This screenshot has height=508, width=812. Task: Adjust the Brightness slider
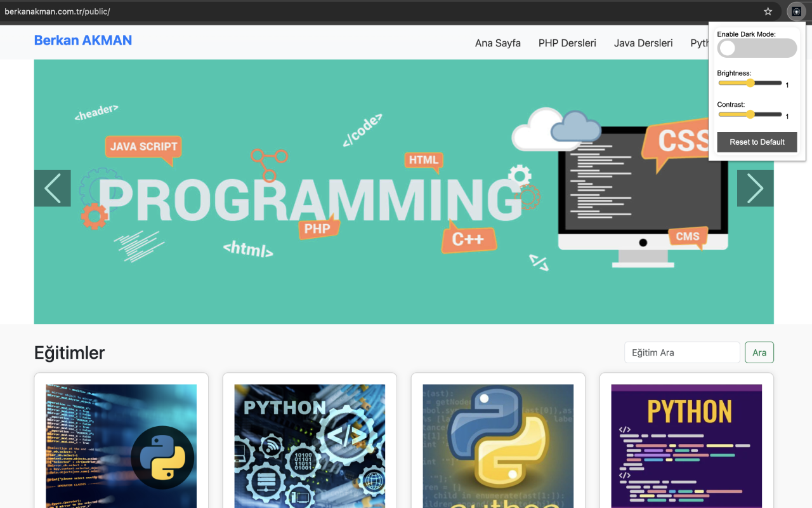click(750, 83)
